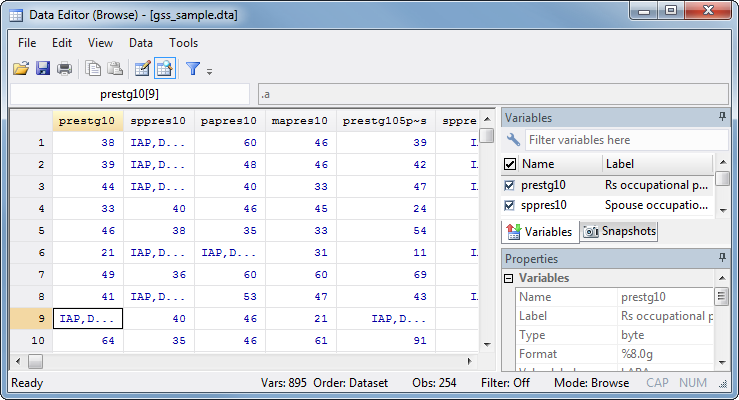This screenshot has width=739, height=400.
Task: Click the Print icon in toolbar
Action: 64,69
